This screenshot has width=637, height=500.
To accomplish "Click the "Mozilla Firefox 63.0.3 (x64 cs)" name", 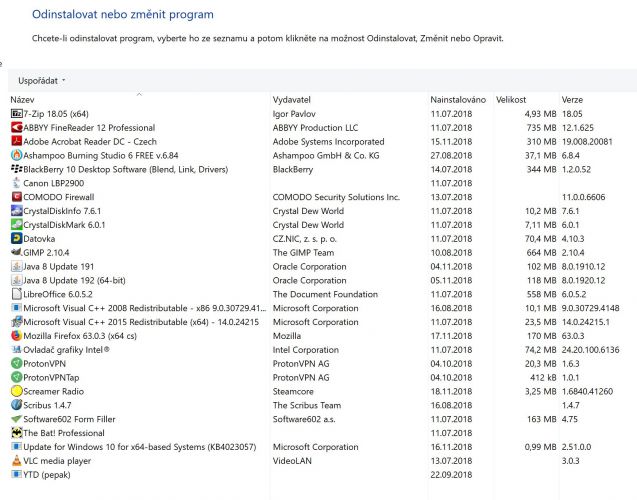I will (x=80, y=336).
